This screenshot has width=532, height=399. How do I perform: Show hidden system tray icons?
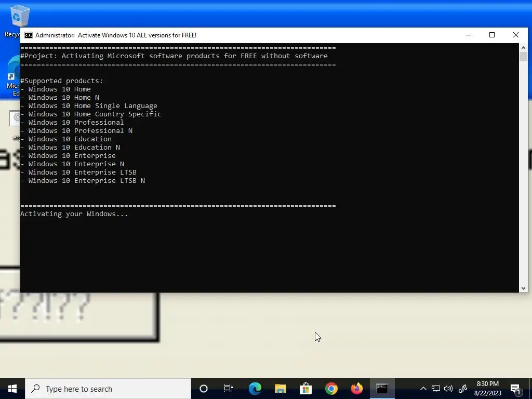(x=423, y=389)
